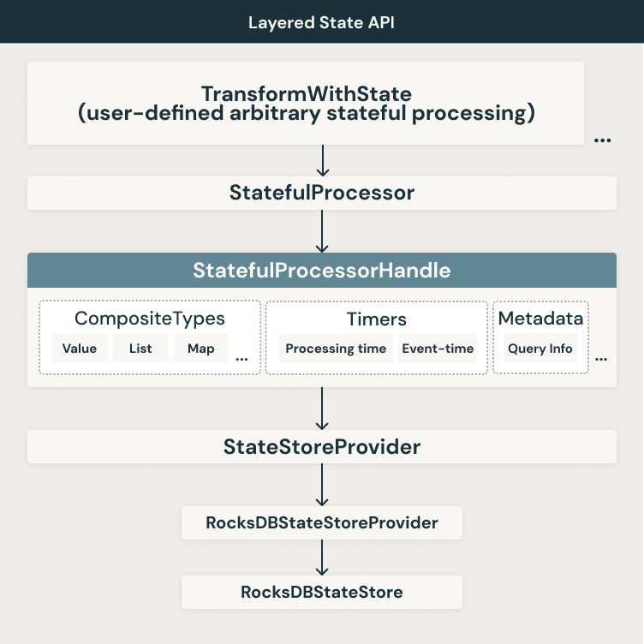Select the CompositeTypes group label
The image size is (644, 644).
(x=150, y=319)
